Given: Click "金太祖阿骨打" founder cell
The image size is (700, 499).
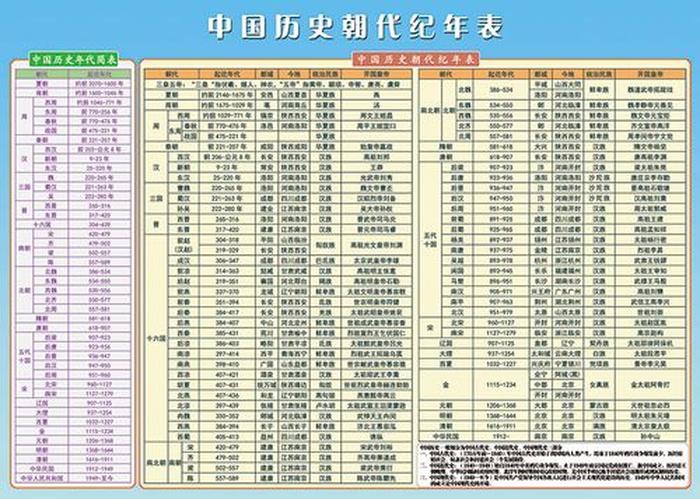Looking at the screenshot, I should pyautogui.click(x=650, y=385).
